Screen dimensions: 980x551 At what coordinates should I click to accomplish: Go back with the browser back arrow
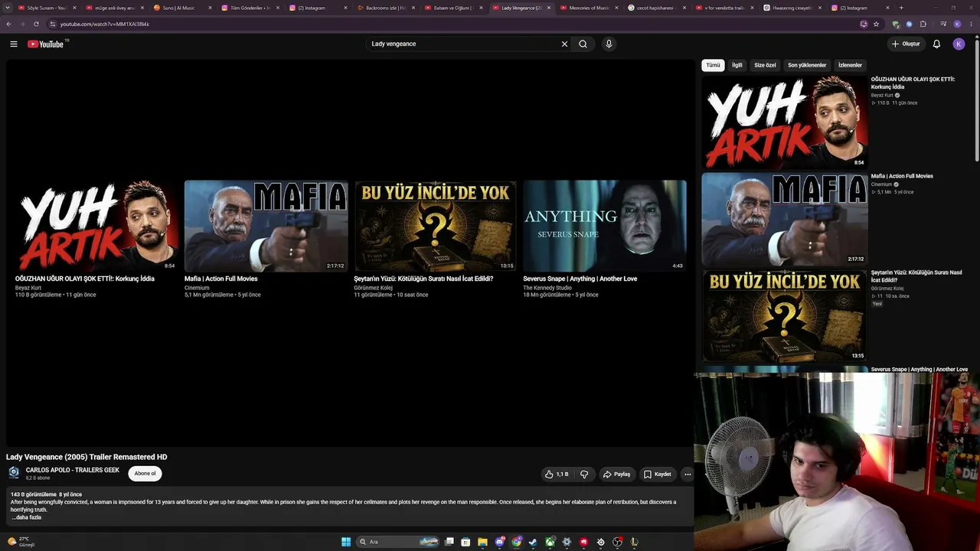(8, 24)
